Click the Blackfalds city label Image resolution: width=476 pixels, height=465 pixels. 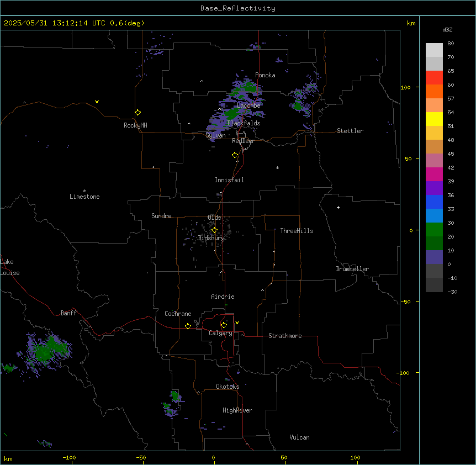point(244,123)
